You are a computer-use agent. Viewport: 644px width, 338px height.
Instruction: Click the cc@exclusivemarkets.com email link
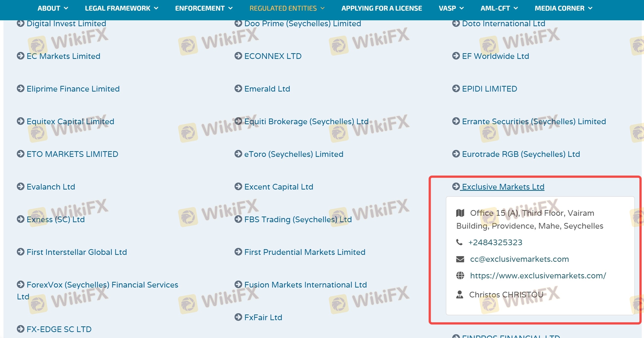pyautogui.click(x=519, y=259)
